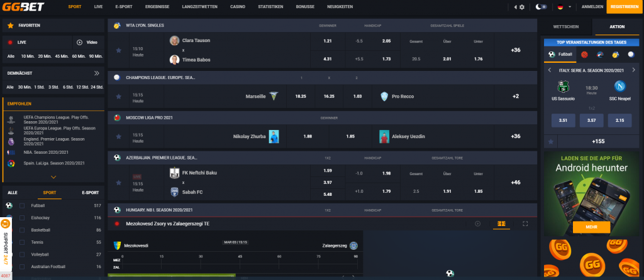
Task: Switch to the WETTSCHEIN tab
Action: click(566, 26)
